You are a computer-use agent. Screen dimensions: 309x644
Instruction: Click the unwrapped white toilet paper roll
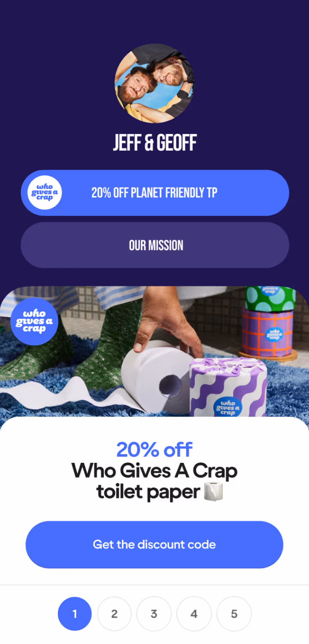point(156,378)
